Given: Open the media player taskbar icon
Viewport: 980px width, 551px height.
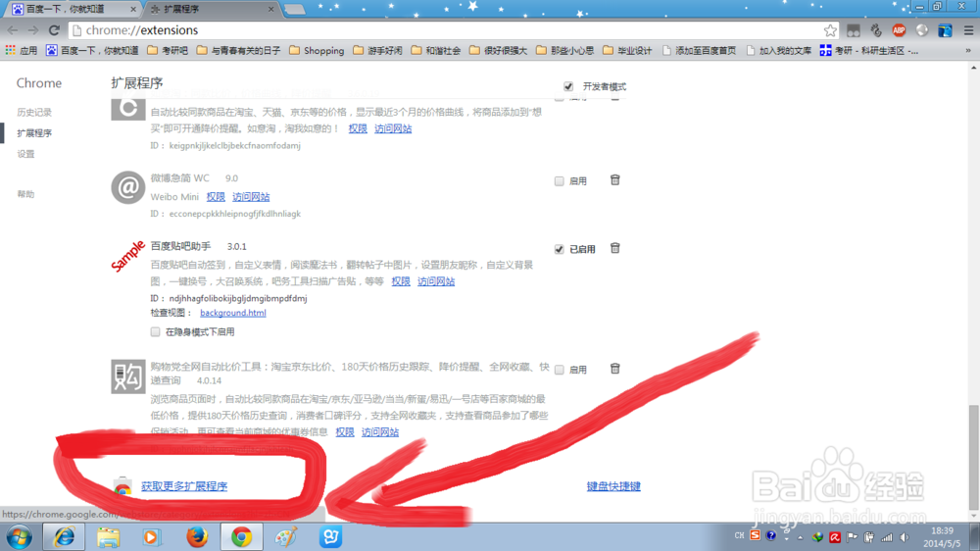Looking at the screenshot, I should coord(151,537).
